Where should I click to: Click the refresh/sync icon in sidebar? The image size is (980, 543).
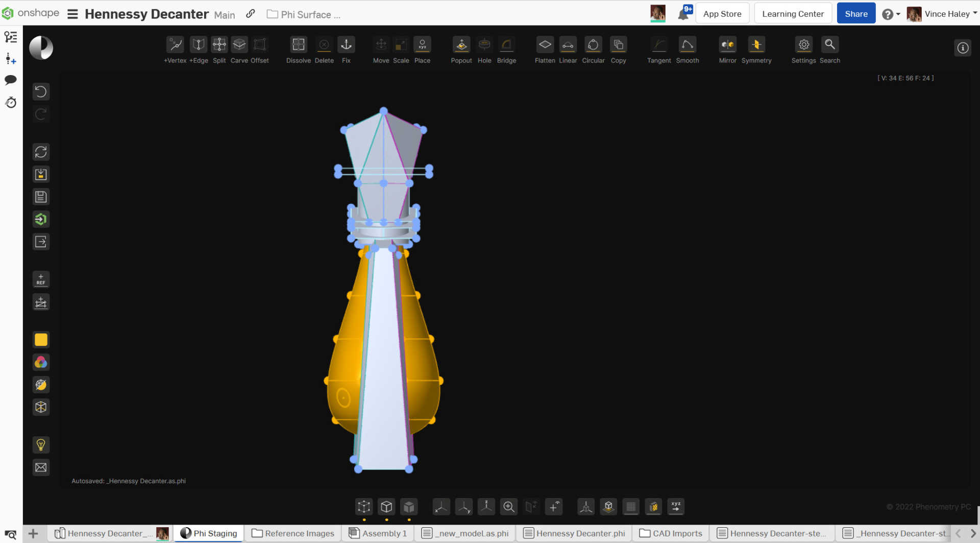point(41,152)
